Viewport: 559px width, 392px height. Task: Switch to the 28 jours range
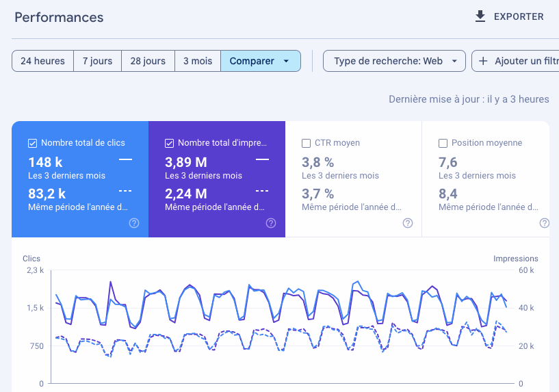click(148, 61)
